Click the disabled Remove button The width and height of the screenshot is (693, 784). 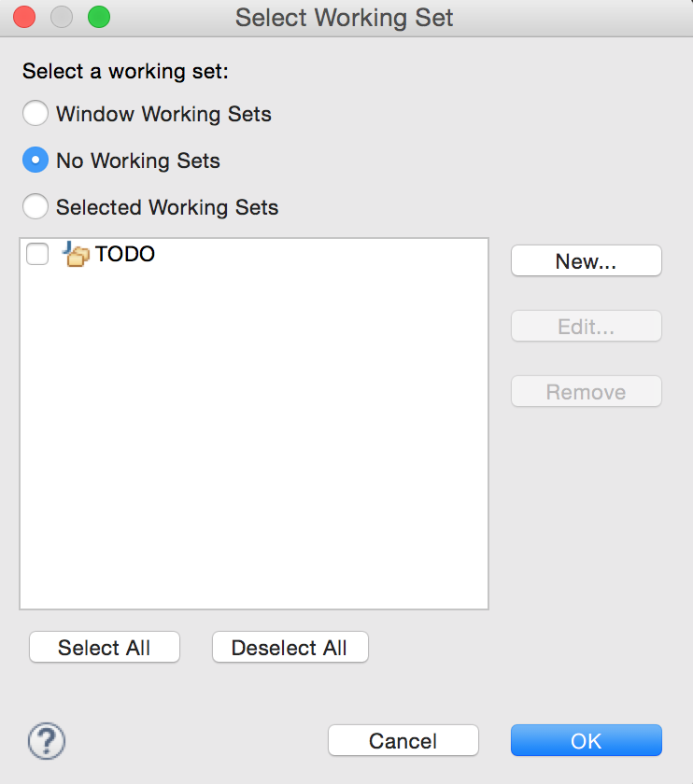pos(586,391)
